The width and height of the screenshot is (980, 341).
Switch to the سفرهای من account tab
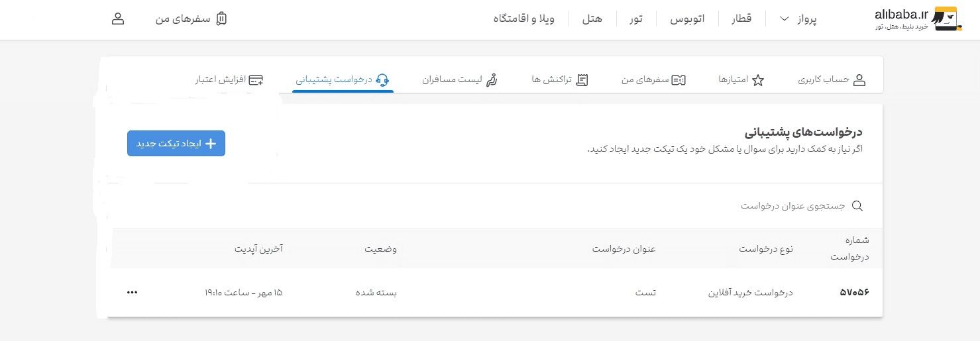point(653,80)
